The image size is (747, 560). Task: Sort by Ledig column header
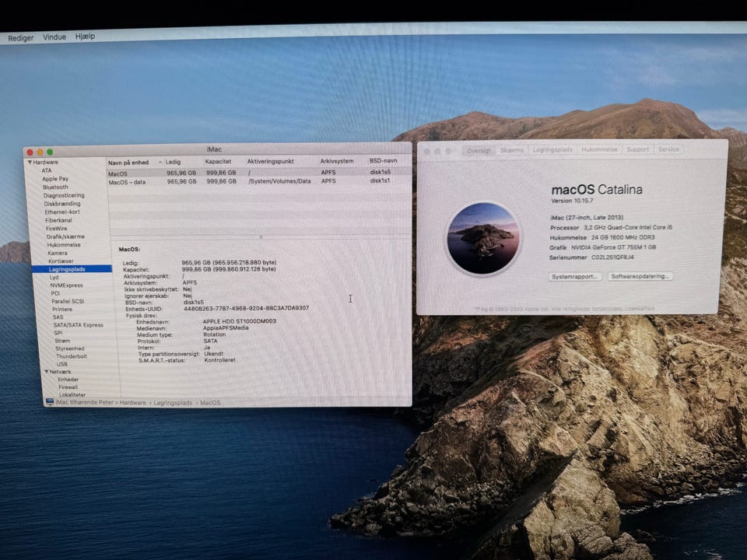pyautogui.click(x=173, y=162)
